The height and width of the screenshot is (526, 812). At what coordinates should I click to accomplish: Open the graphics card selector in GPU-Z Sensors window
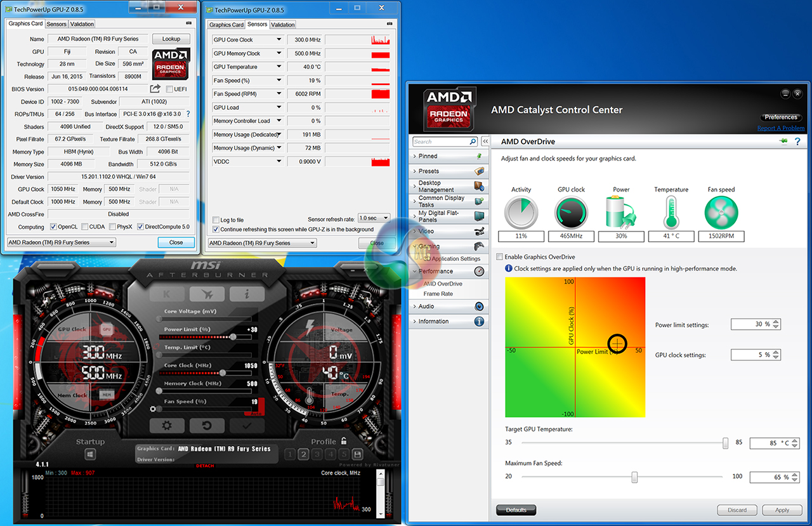point(262,243)
